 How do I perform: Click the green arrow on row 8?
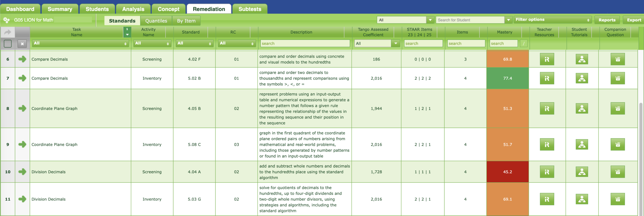[22, 109]
